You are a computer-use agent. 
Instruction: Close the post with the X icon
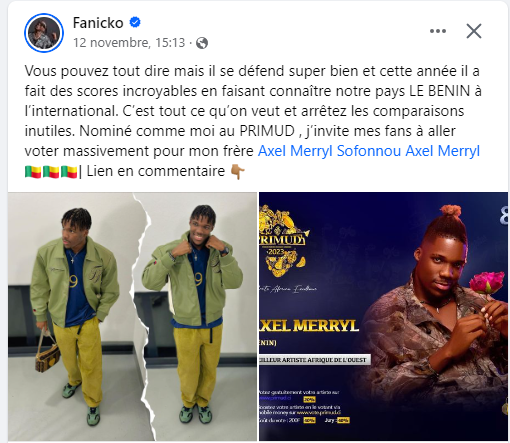click(474, 31)
